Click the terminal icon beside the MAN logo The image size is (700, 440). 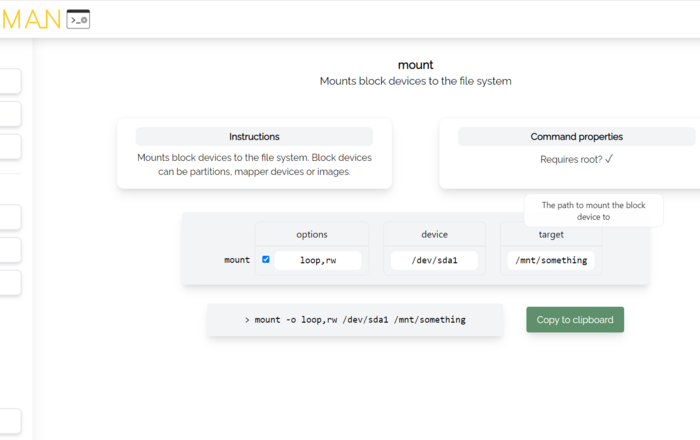(x=78, y=19)
